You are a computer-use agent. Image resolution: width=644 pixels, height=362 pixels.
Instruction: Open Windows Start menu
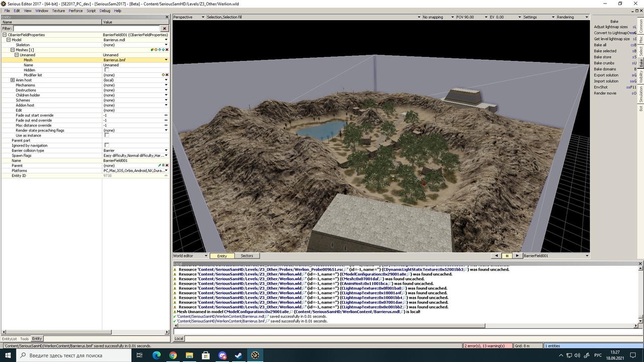[x=9, y=355]
